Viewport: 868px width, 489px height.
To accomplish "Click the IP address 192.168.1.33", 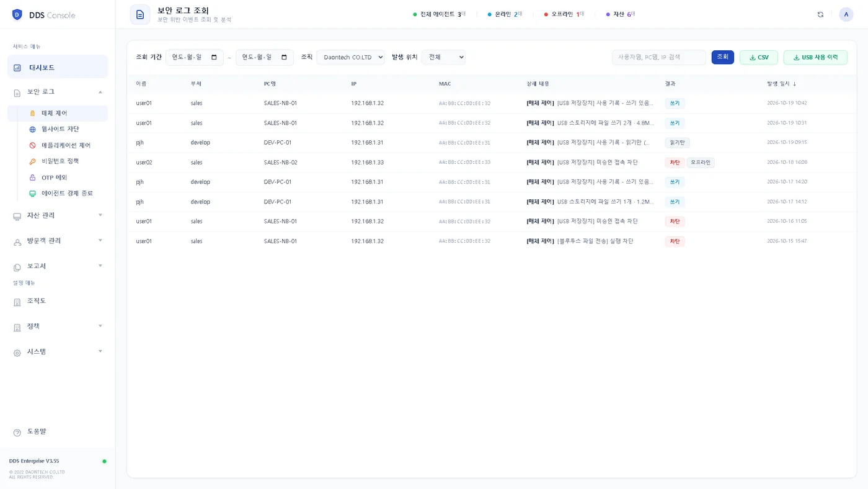I will [x=368, y=163].
